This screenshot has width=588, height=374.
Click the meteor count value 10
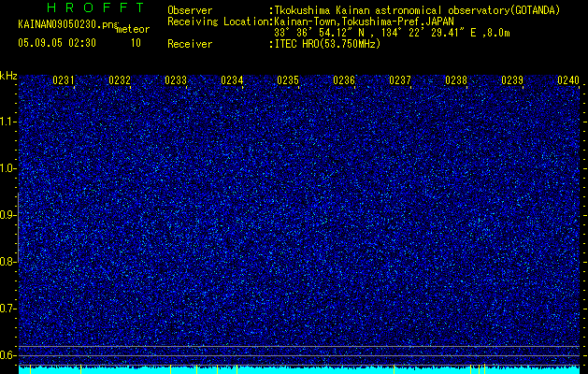tap(136, 43)
